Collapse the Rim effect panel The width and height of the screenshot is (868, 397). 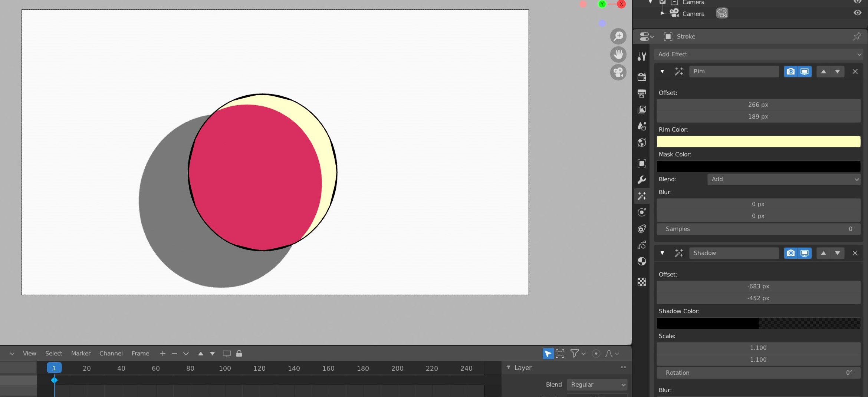[662, 72]
